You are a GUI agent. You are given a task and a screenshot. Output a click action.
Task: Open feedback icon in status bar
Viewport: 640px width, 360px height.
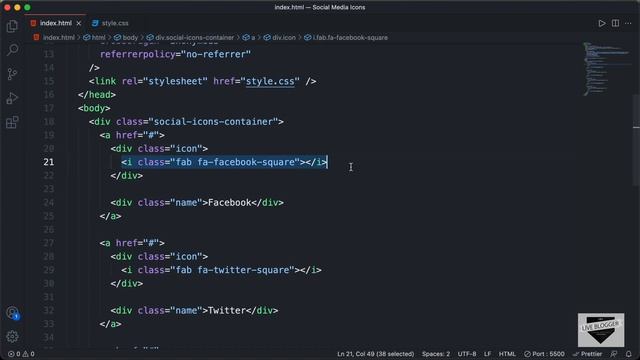pyautogui.click(x=614, y=354)
